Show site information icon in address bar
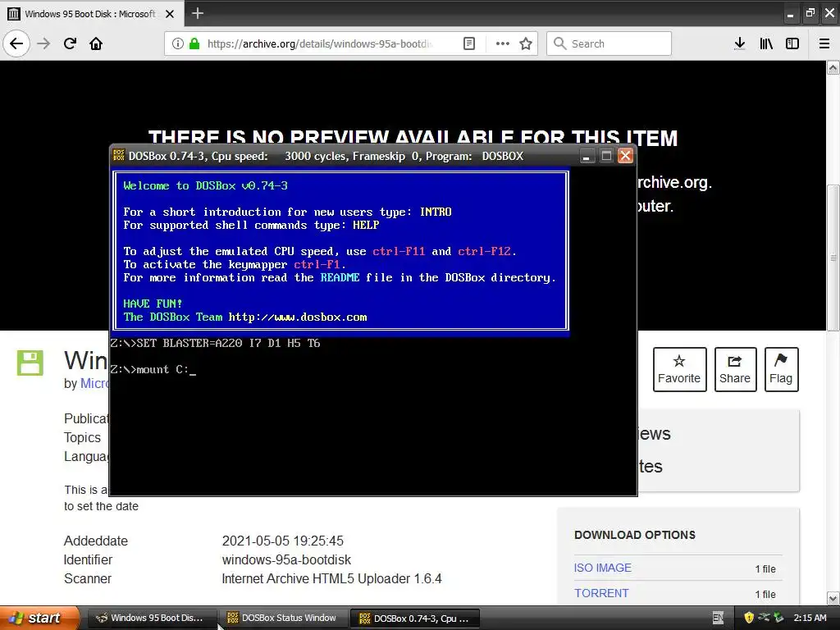Screen dimensions: 840x630 (x=177, y=43)
